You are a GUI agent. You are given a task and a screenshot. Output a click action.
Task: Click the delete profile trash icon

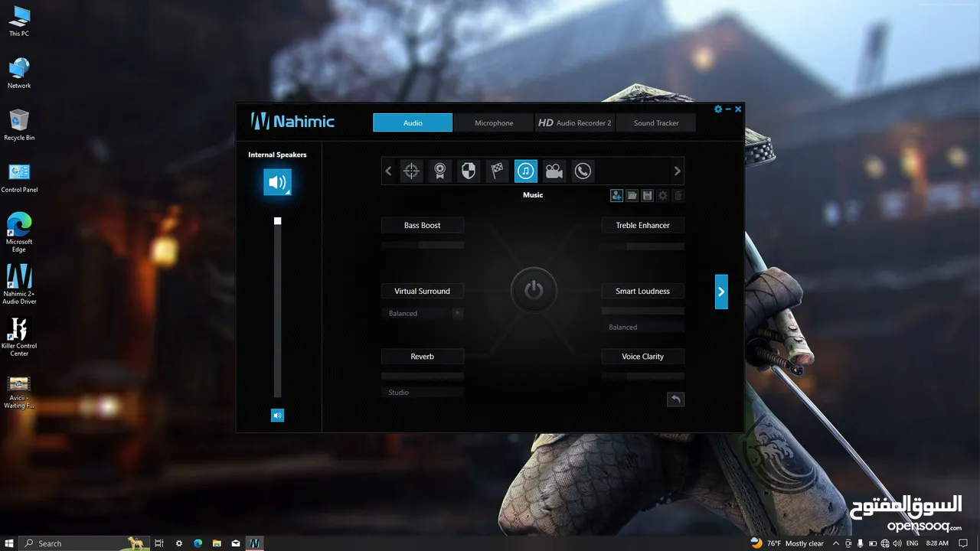678,196
